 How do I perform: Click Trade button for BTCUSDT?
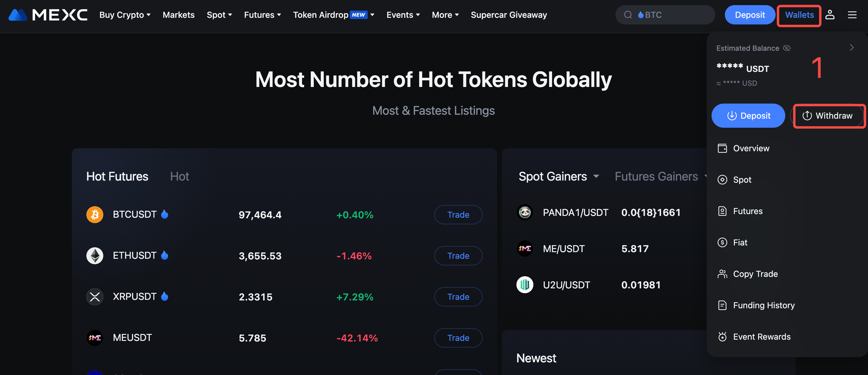458,215
